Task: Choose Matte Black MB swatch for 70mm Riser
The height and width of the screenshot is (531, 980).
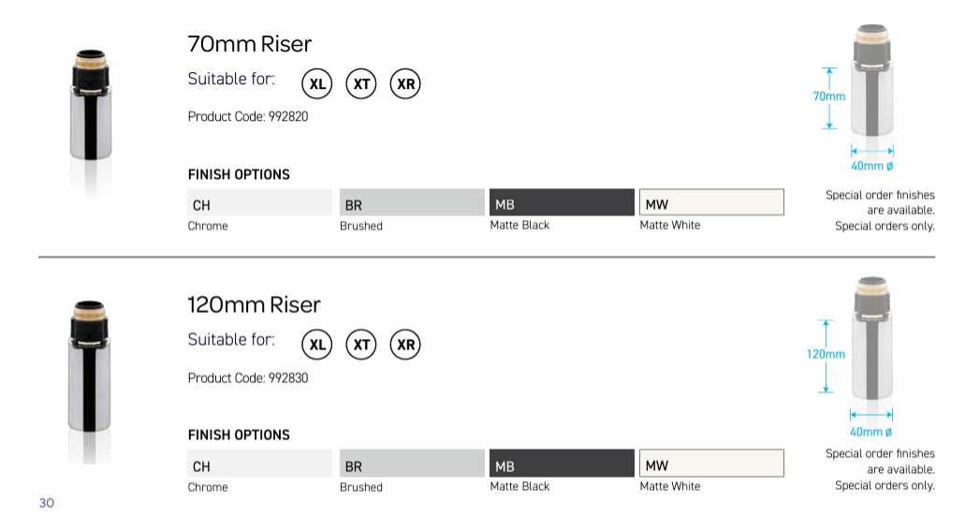Action: click(x=562, y=202)
